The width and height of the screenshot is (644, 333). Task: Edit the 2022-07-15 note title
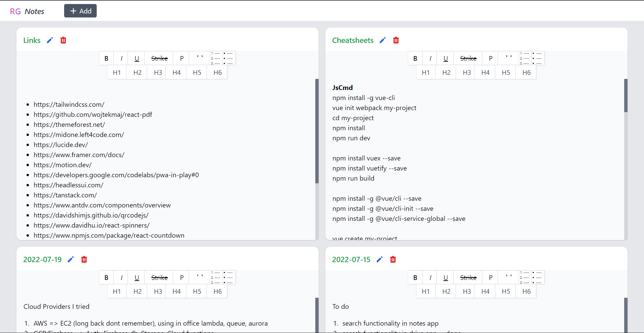point(379,259)
